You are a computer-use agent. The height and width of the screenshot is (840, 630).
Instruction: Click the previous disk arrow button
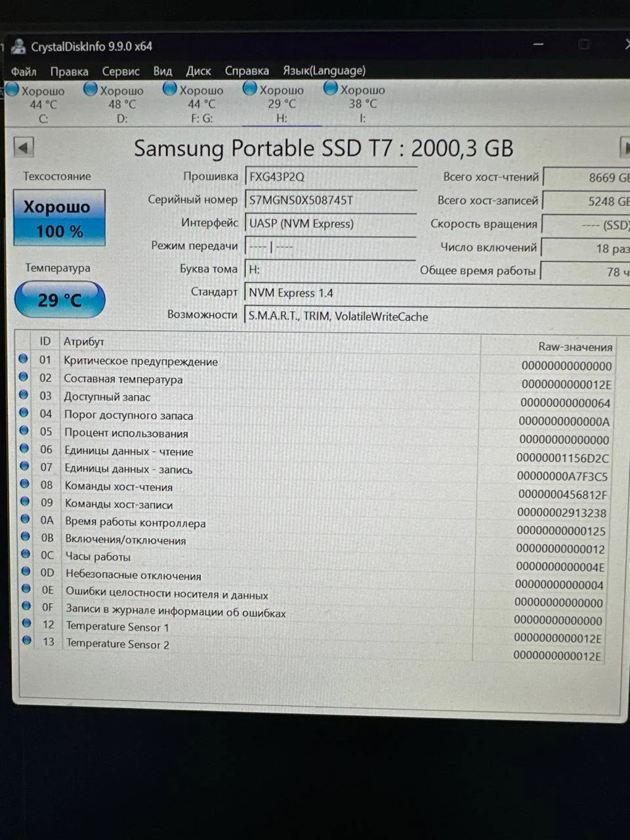point(24,148)
